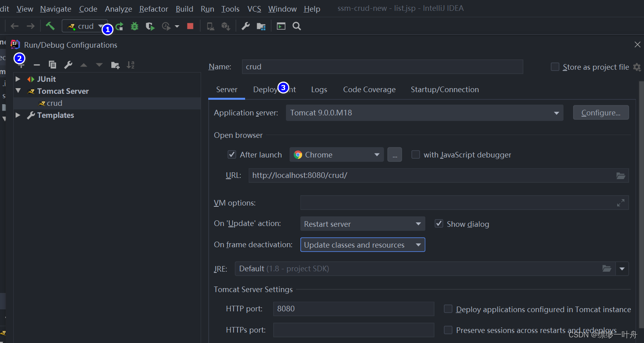This screenshot has width=644, height=343.
Task: Click the HTTP port field 8080
Action: [x=354, y=309]
